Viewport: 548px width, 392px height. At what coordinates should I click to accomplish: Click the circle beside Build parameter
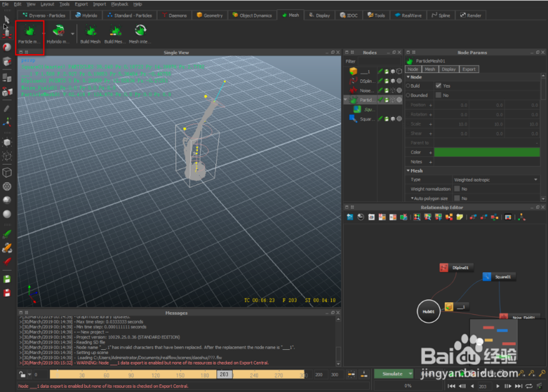(408, 86)
